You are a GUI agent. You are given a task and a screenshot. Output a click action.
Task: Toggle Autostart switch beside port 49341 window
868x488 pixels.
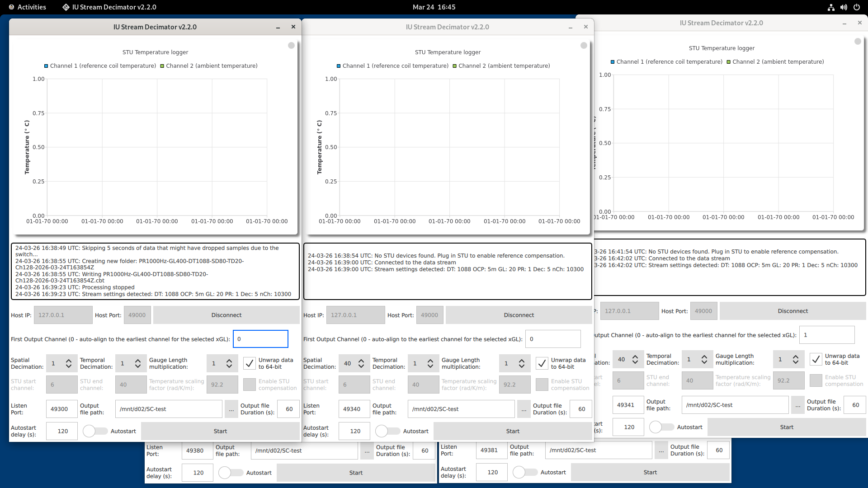661,427
